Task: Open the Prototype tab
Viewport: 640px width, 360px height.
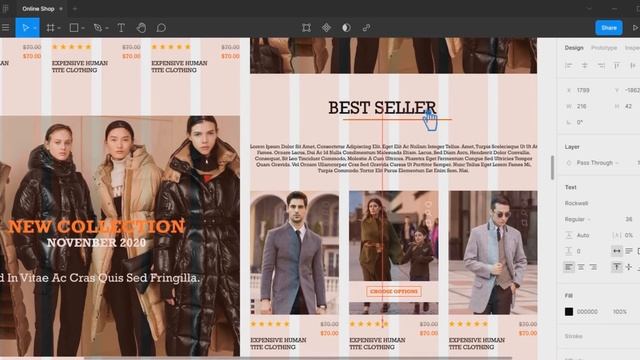Action: (x=604, y=48)
